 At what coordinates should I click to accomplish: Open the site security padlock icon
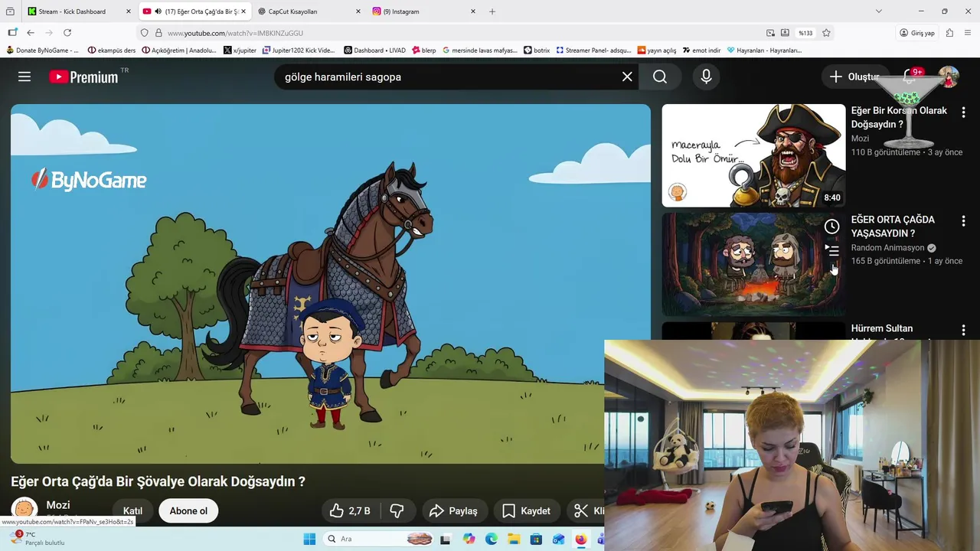click(x=158, y=33)
